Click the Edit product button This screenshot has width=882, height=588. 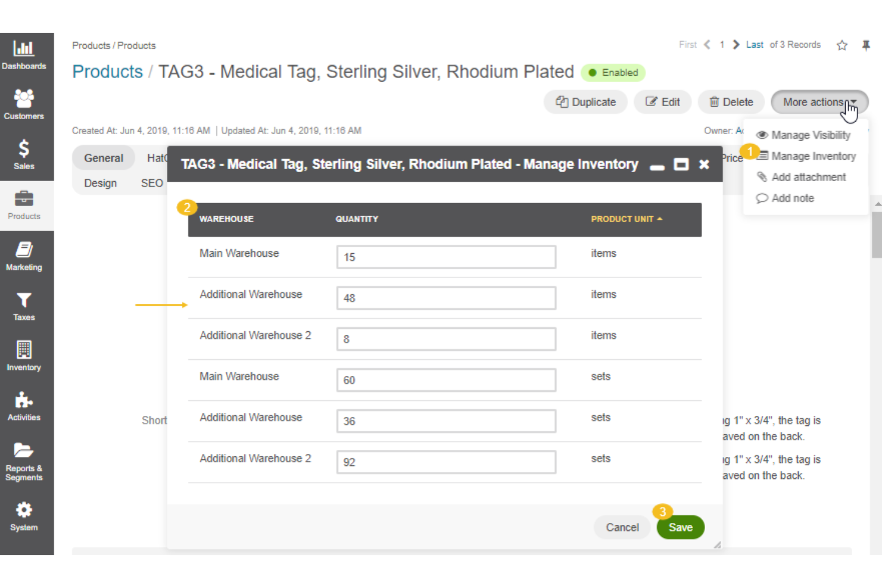(x=662, y=102)
